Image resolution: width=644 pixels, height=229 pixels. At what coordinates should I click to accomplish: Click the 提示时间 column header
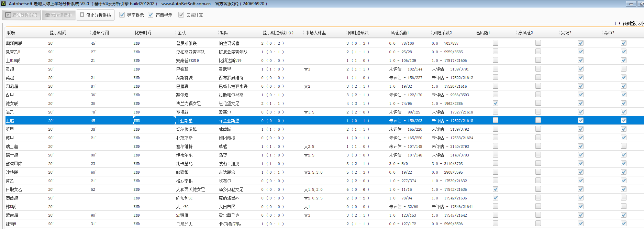point(58,33)
